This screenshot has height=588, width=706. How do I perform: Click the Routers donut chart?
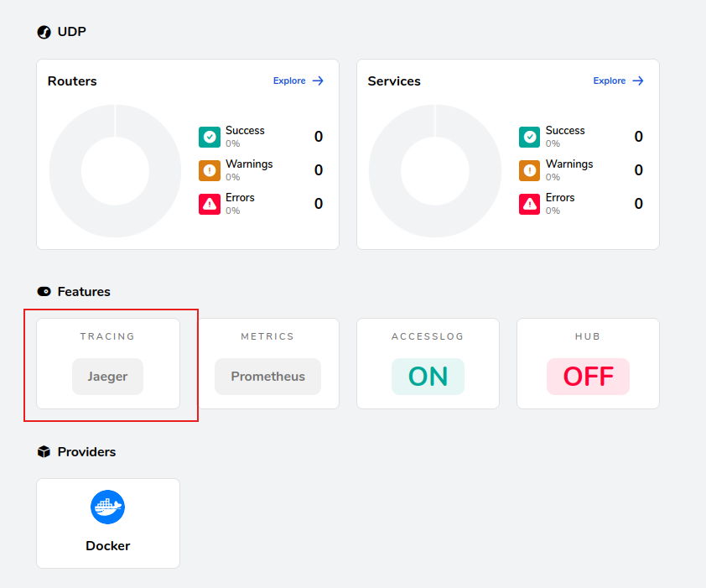[x=115, y=170]
